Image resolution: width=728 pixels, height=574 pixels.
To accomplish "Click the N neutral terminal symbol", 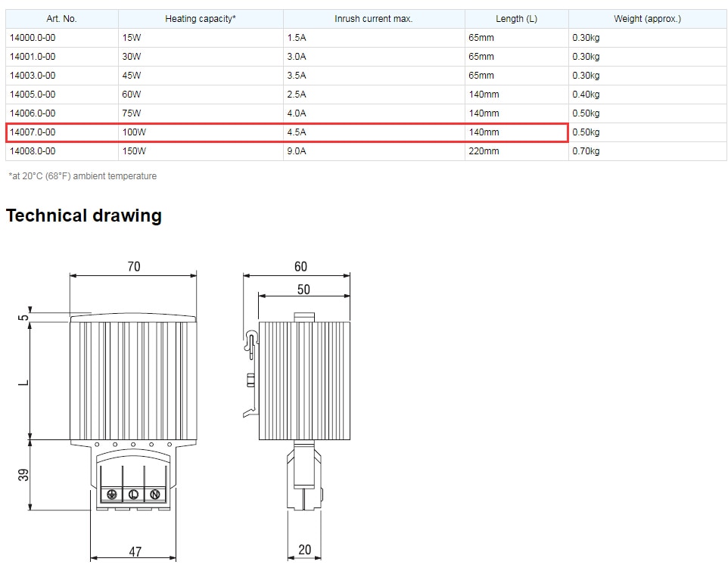I will [x=154, y=495].
